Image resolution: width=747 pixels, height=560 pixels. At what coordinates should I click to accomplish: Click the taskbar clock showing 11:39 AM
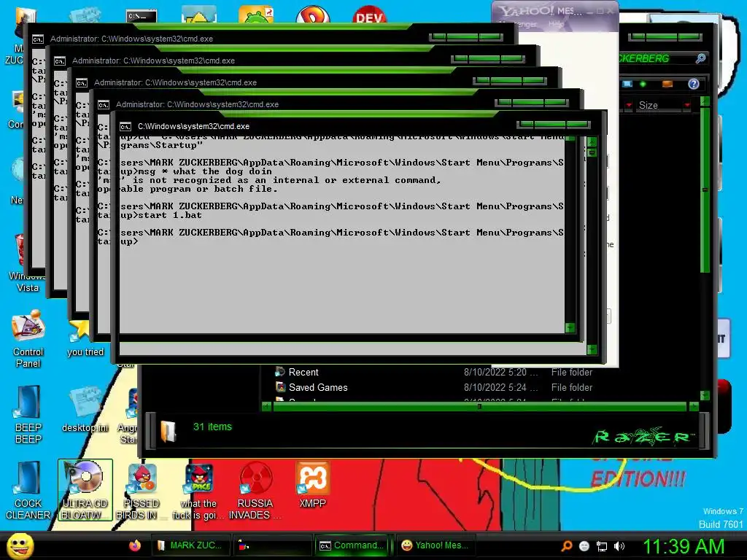[x=684, y=547]
